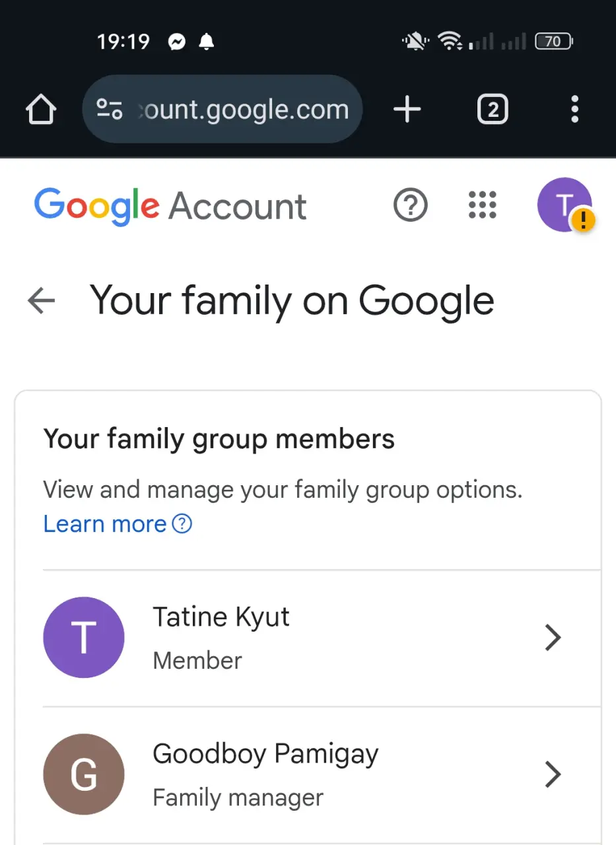Viewport: 616px width, 845px height.
Task: Open Goodboy Pamigay family manager row
Action: pyautogui.click(x=322, y=775)
